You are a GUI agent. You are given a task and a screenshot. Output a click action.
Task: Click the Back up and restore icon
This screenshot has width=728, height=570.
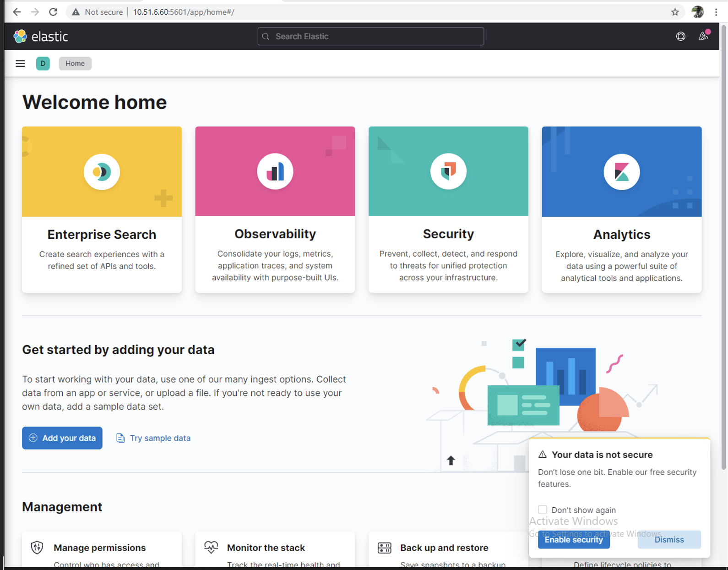(385, 548)
